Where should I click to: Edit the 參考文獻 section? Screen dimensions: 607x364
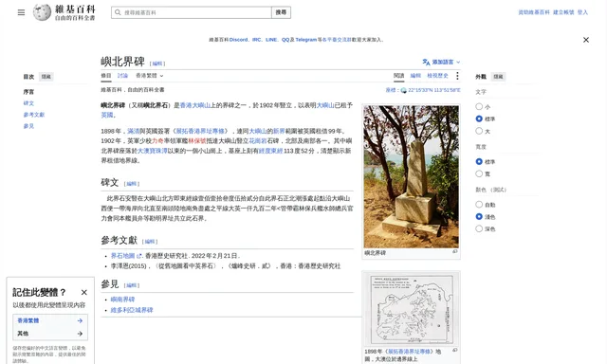tap(150, 242)
